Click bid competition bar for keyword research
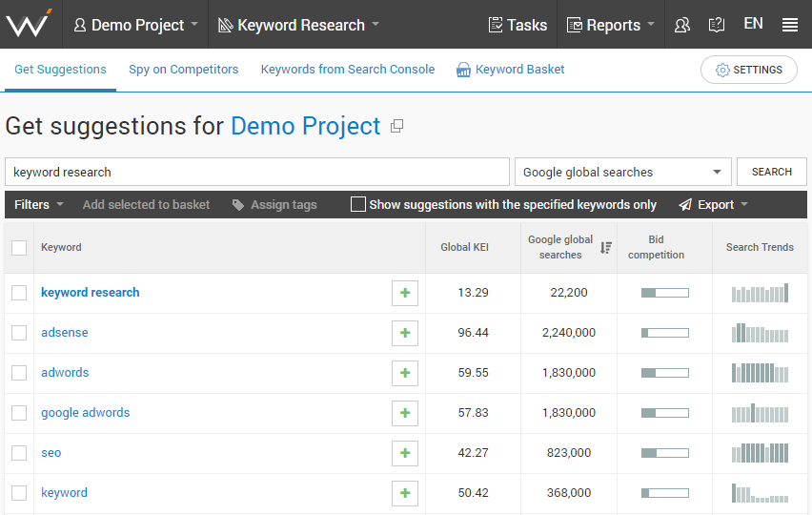The image size is (812, 515). (x=665, y=293)
